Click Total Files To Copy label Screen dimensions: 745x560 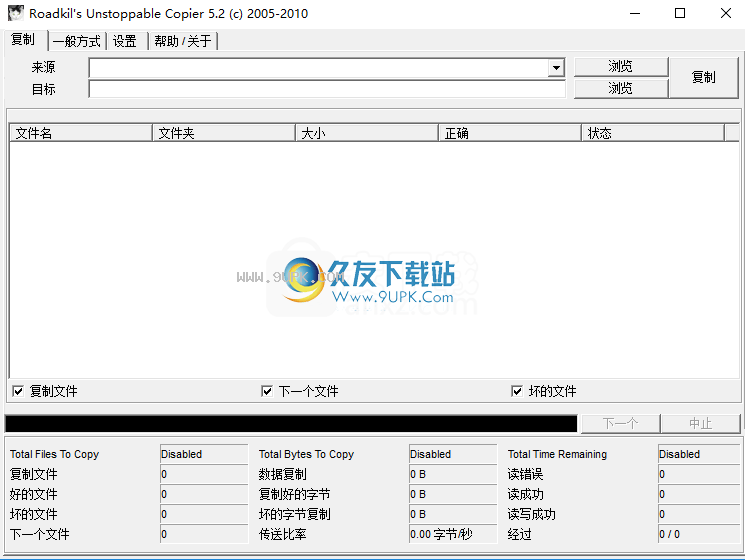click(x=55, y=454)
